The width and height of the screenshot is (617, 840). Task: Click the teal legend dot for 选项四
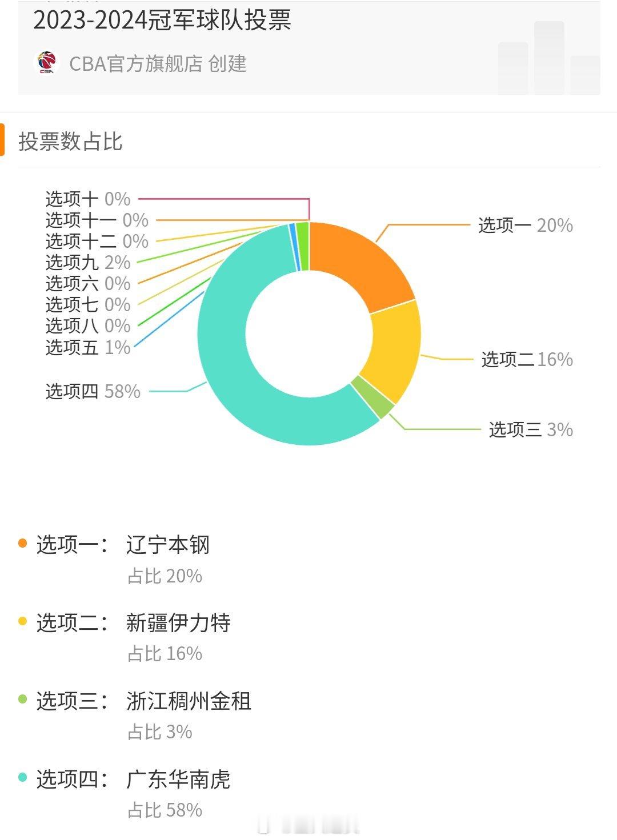tap(23, 777)
